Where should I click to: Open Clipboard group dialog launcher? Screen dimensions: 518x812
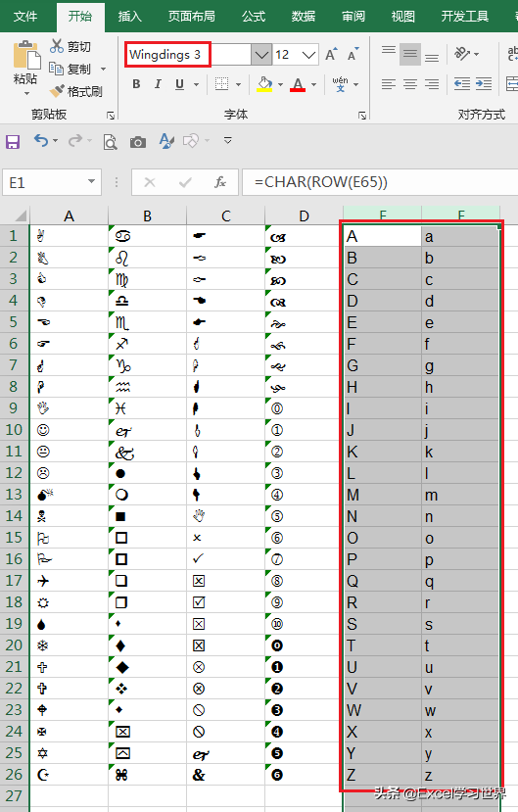(x=111, y=115)
